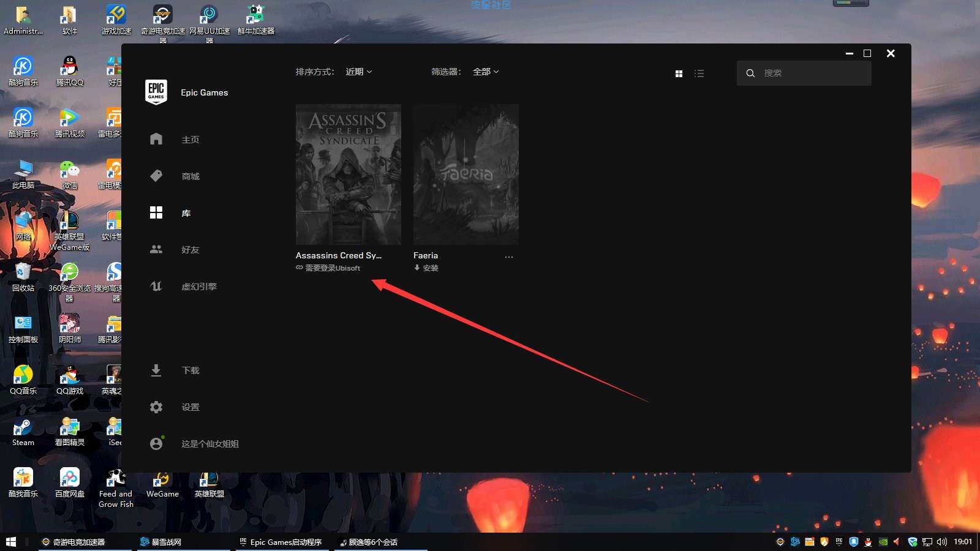980x551 pixels.
Task: Select the 360安全浏览器 desktop icon
Action: click(x=70, y=282)
